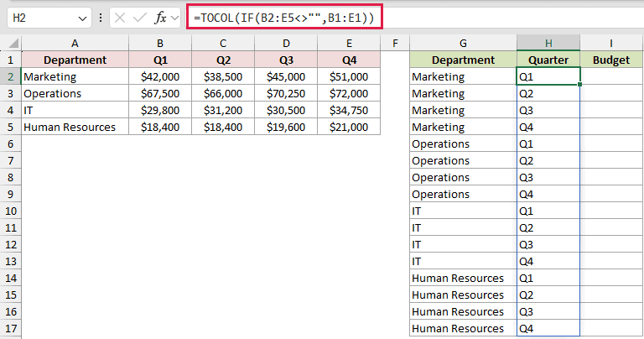This screenshot has width=644, height=339.
Task: Click the Enter checkmark formula icon
Action: (140, 18)
